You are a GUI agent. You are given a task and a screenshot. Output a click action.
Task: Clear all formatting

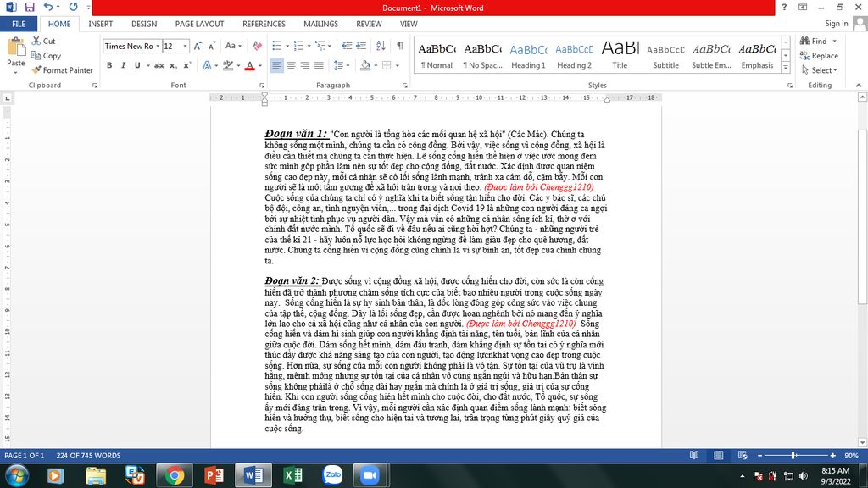(258, 46)
